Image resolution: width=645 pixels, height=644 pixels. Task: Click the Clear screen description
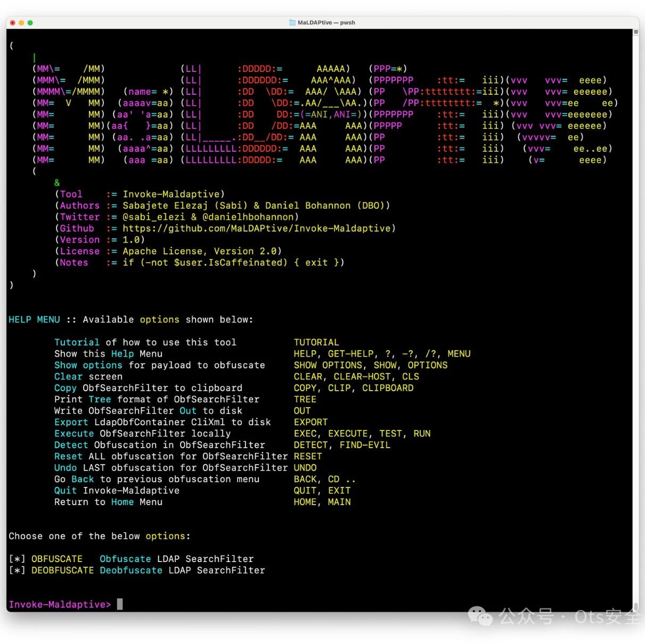(x=88, y=377)
